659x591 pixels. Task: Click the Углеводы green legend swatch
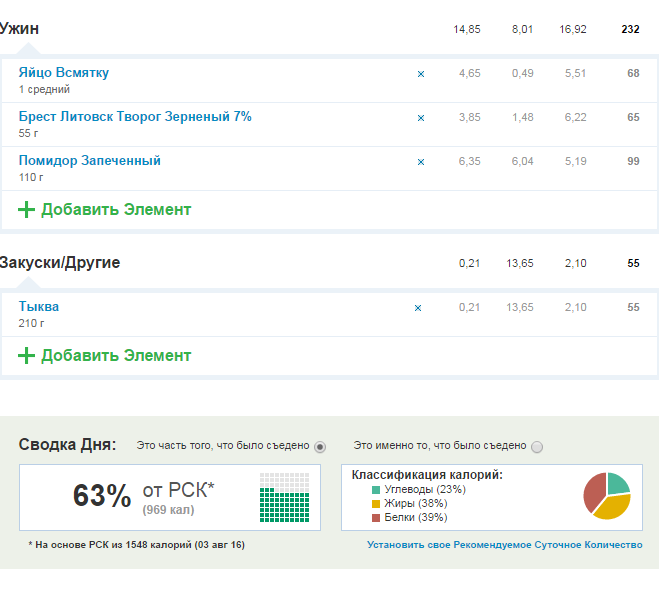point(376,490)
